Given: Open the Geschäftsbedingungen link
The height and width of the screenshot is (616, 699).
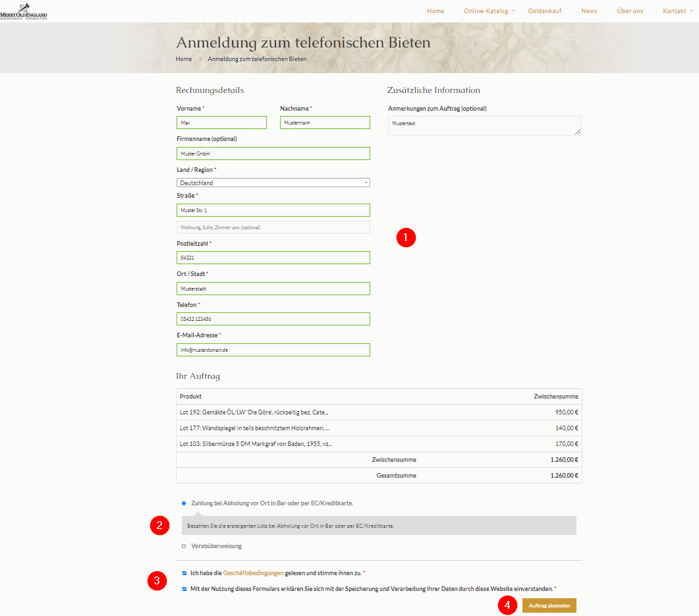Looking at the screenshot, I should [253, 573].
